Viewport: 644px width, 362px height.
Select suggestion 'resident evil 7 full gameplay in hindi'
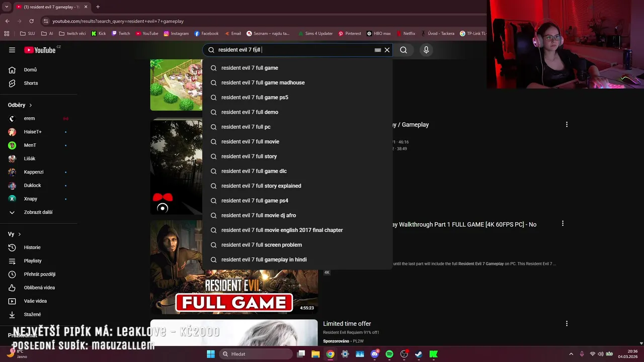pyautogui.click(x=297, y=259)
